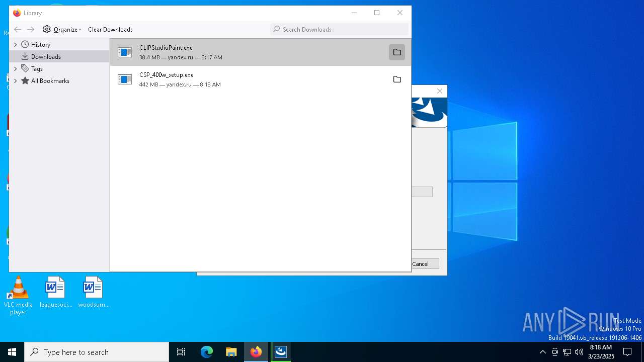
Task: Minimize the Library window
Action: [x=354, y=13]
